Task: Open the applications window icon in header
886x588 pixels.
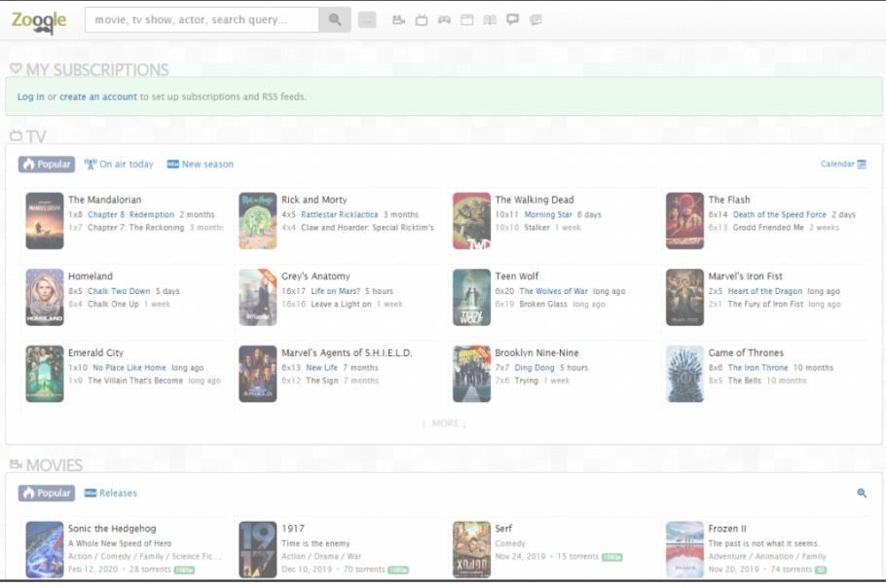Action: click(x=466, y=19)
